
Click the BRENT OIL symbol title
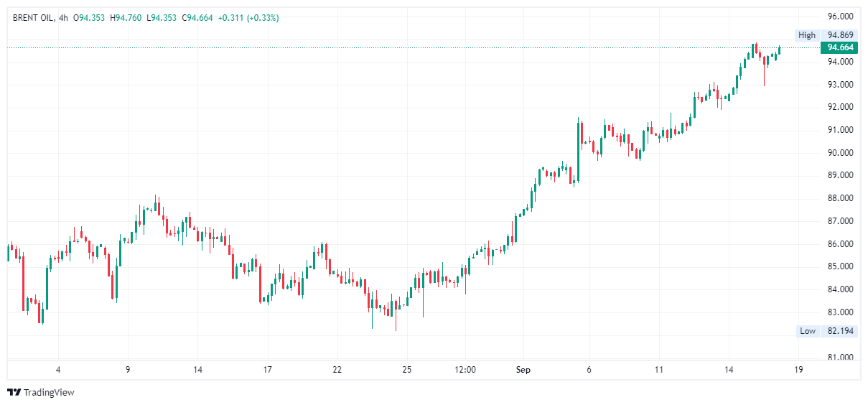coord(34,17)
